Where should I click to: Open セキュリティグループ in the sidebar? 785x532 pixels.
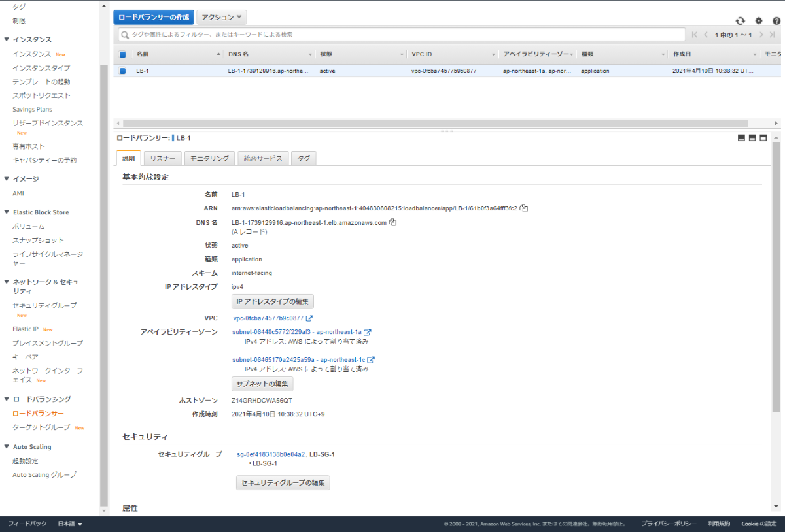pos(44,305)
